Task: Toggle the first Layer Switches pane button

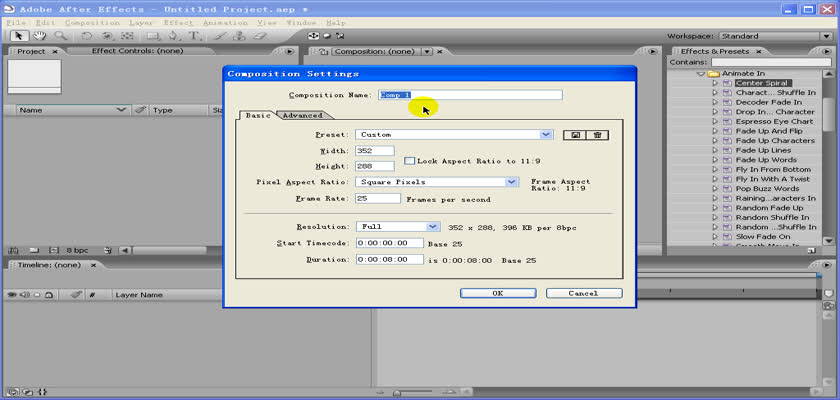Action: coord(14,392)
